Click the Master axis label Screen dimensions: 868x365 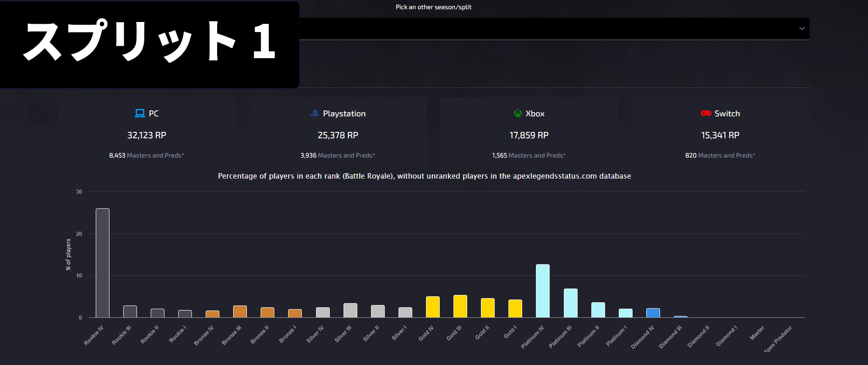click(757, 333)
